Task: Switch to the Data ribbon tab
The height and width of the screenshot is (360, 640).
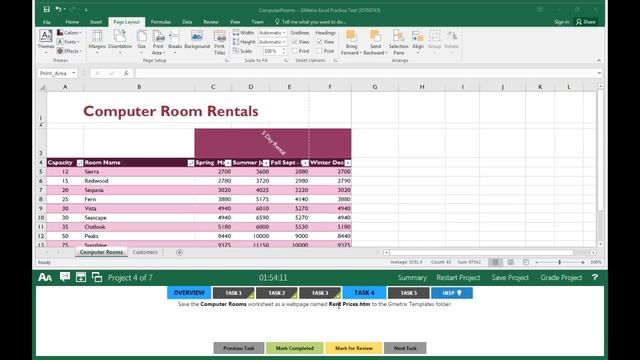Action: point(187,22)
